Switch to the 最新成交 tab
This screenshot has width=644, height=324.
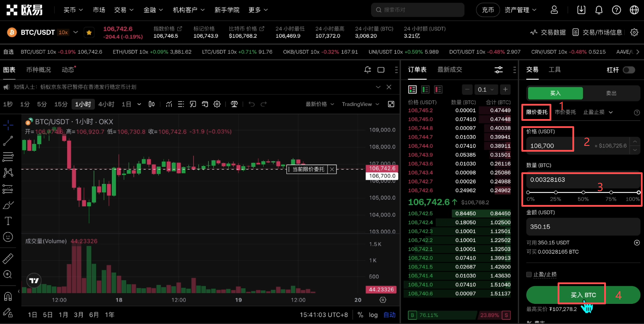click(x=449, y=70)
